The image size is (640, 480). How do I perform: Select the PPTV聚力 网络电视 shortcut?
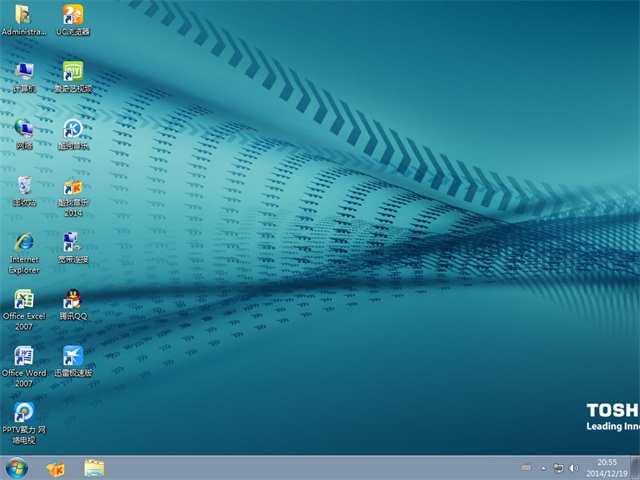click(24, 417)
